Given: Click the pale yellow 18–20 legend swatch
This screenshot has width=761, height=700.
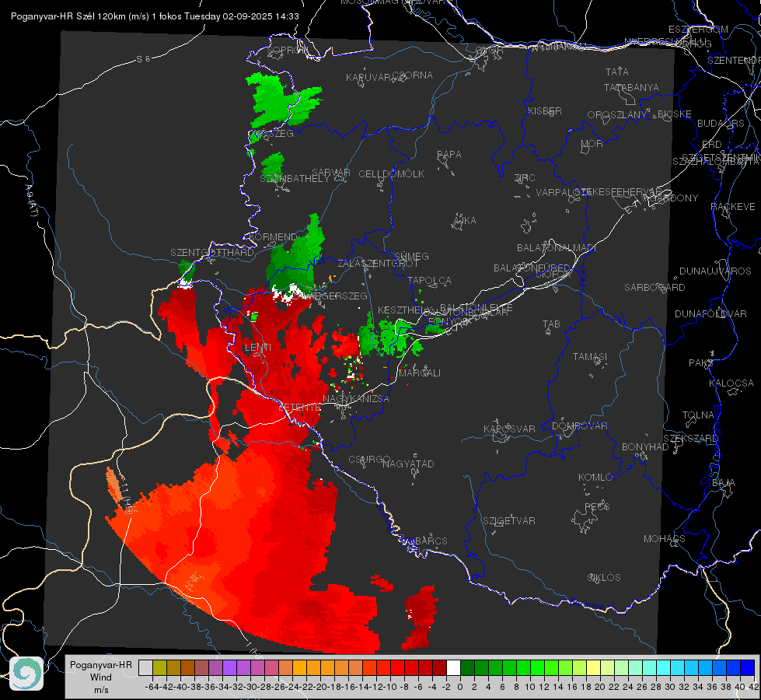Looking at the screenshot, I should point(594,668).
